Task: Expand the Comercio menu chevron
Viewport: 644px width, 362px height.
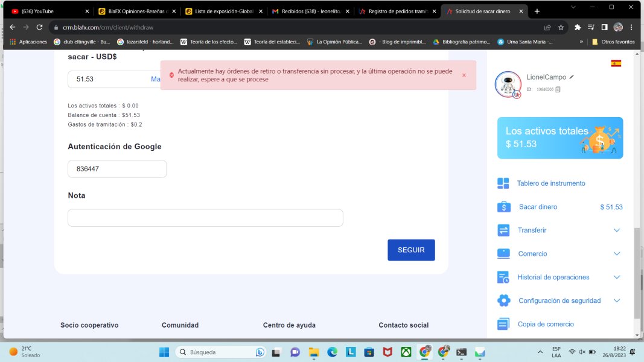Action: [616, 254]
